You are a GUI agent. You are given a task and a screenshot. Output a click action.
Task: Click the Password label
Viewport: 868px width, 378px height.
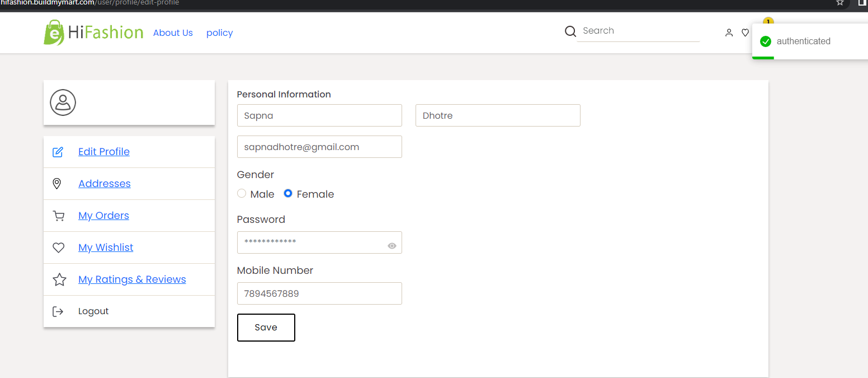[261, 220]
